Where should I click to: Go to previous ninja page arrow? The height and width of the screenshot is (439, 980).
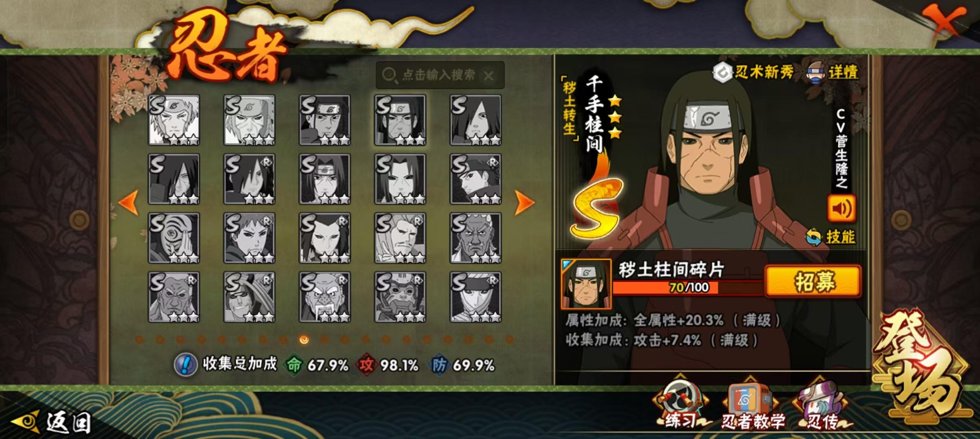(129, 202)
